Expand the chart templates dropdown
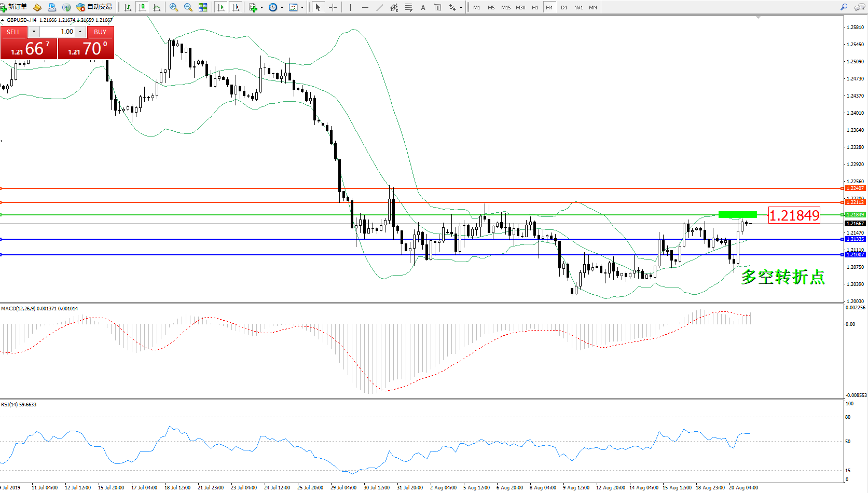 click(302, 7)
